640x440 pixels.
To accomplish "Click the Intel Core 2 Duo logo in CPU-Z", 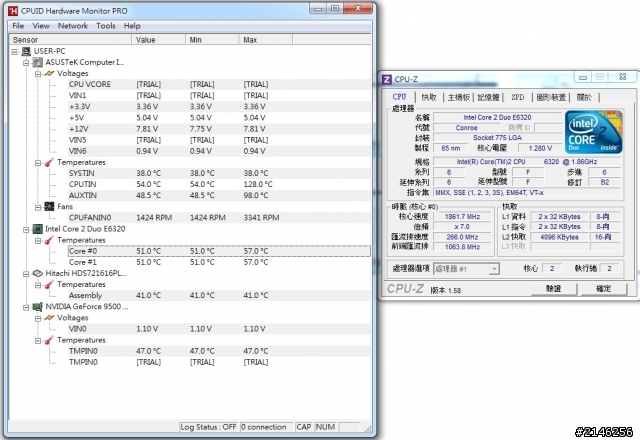I will pos(594,132).
